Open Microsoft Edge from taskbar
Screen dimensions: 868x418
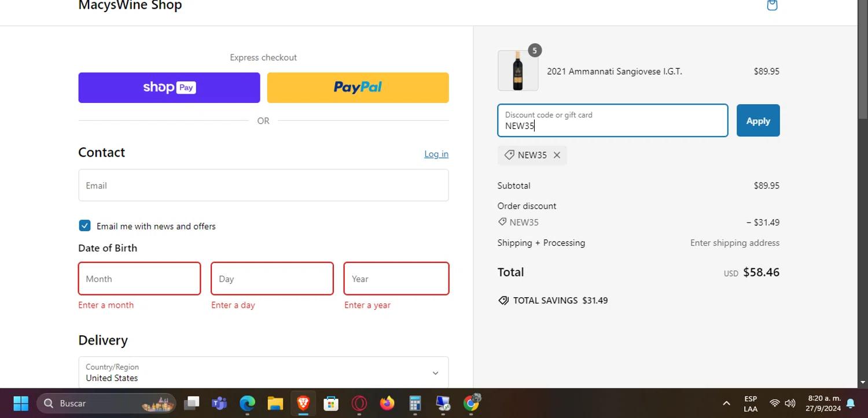247,403
